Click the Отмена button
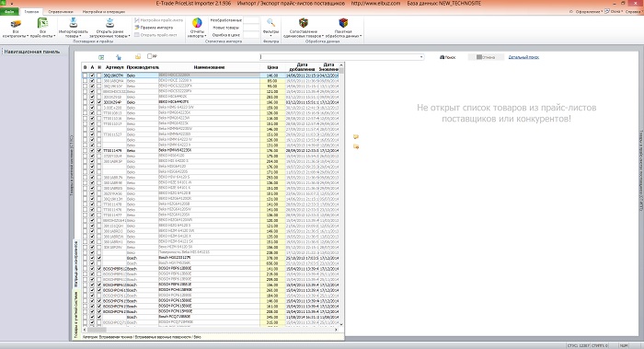This screenshot has height=349, width=644. click(x=486, y=57)
